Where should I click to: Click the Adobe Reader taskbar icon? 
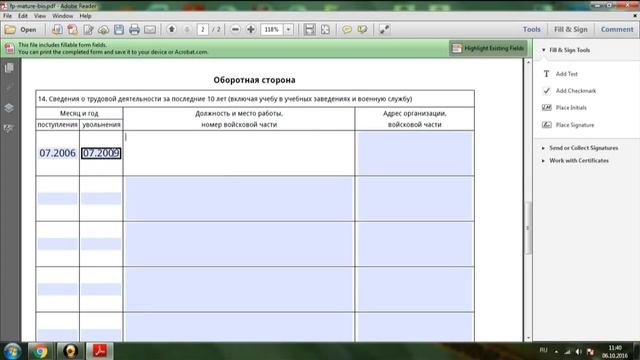tap(100, 351)
